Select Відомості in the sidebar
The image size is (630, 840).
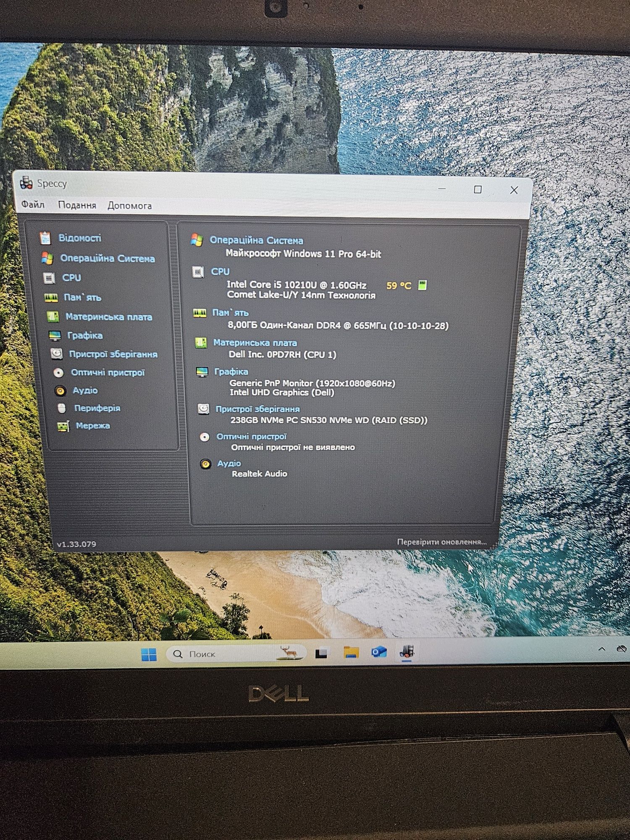(80, 238)
